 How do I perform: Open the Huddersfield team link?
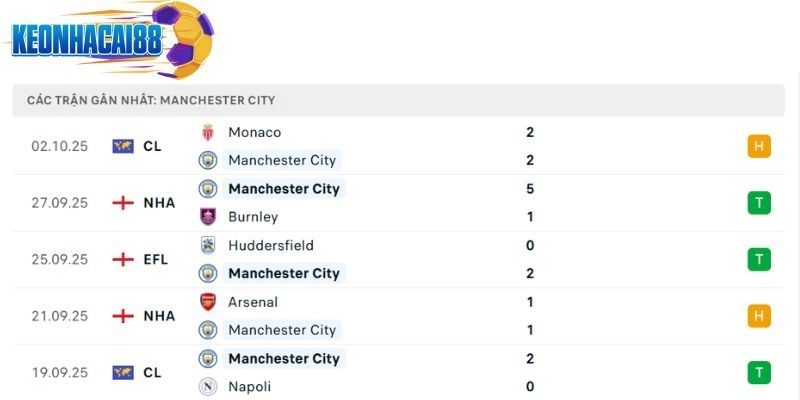coord(271,245)
